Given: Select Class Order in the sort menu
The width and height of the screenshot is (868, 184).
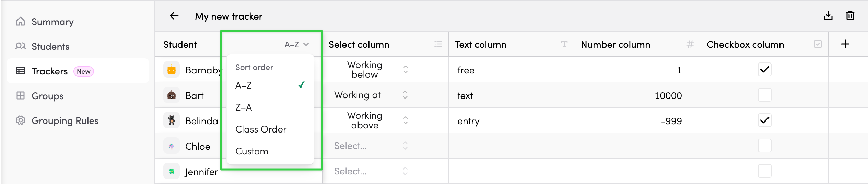Looking at the screenshot, I should (261, 129).
